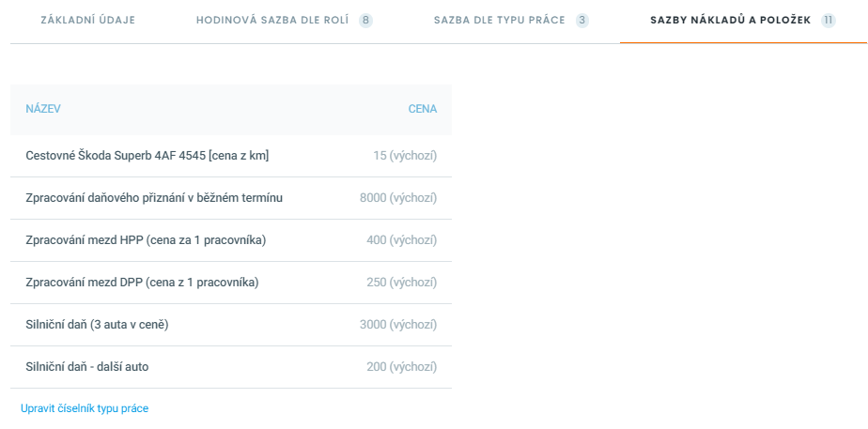The height and width of the screenshot is (429, 868).
Task: Edit the 8000 (výchozí) price value
Action: pos(398,198)
